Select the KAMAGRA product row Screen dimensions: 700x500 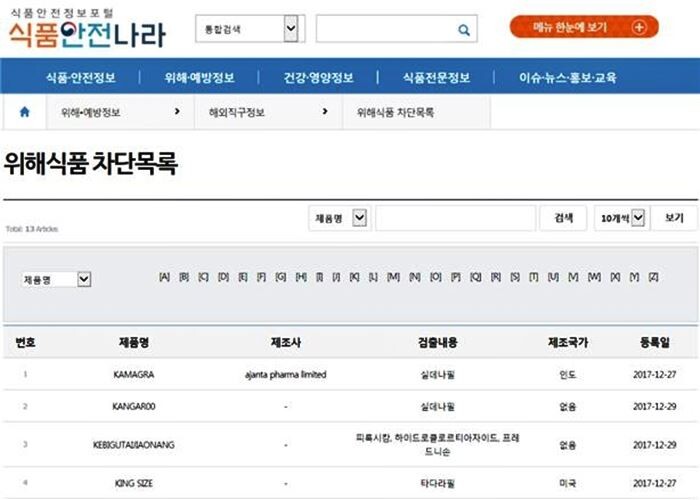(134, 375)
